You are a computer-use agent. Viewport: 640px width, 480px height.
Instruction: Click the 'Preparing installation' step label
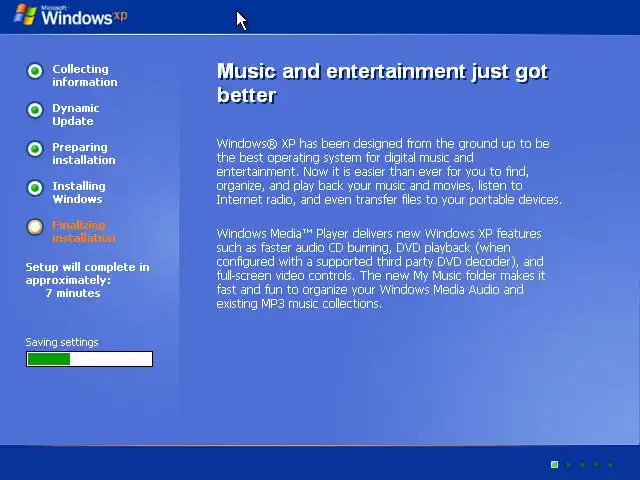pyautogui.click(x=84, y=153)
